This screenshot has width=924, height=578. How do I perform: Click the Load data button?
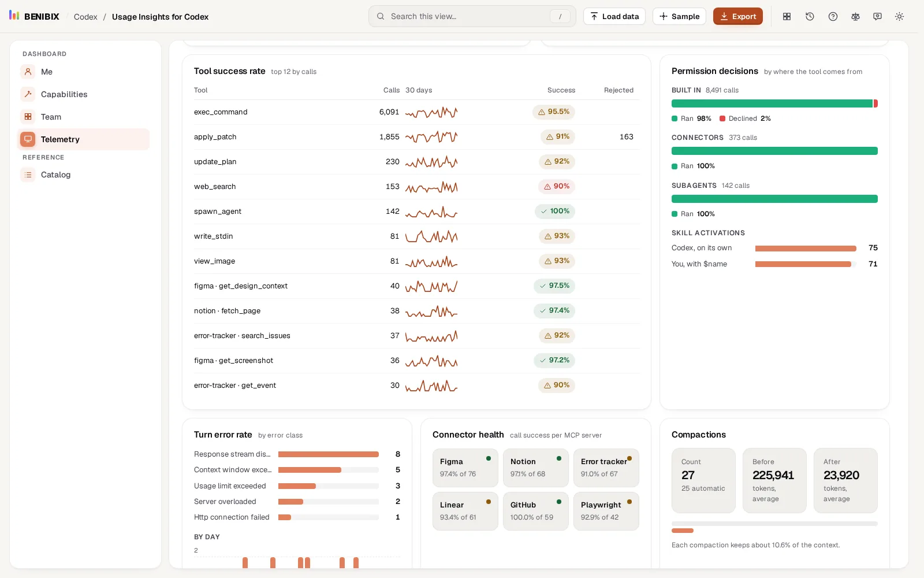click(614, 16)
